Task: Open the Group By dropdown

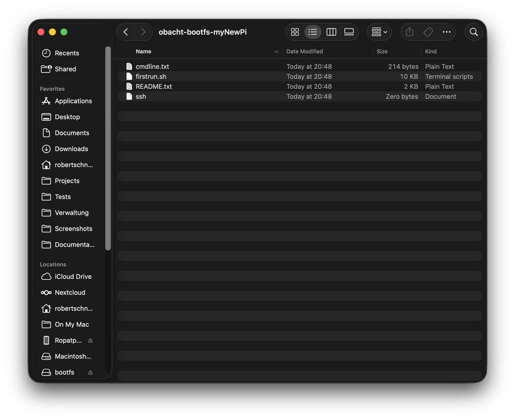Action: pos(379,32)
